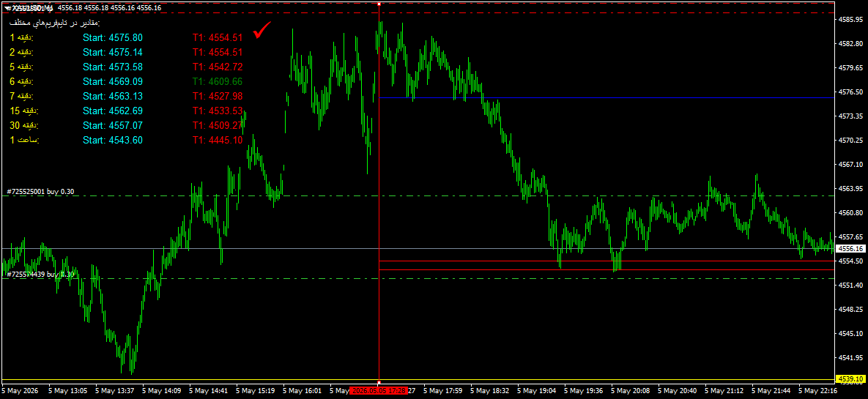This screenshot has width=868, height=399.
Task: Click value "Start: 4543.60"
Action: point(113,140)
